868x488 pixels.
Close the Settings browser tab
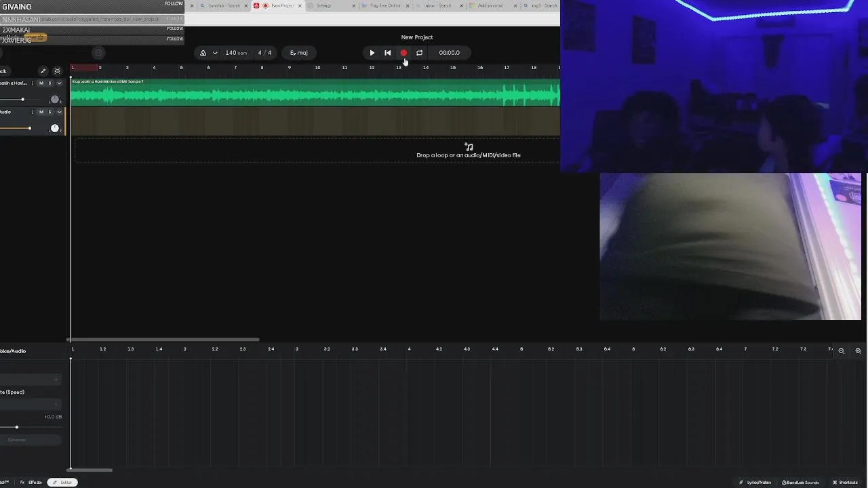point(353,5)
